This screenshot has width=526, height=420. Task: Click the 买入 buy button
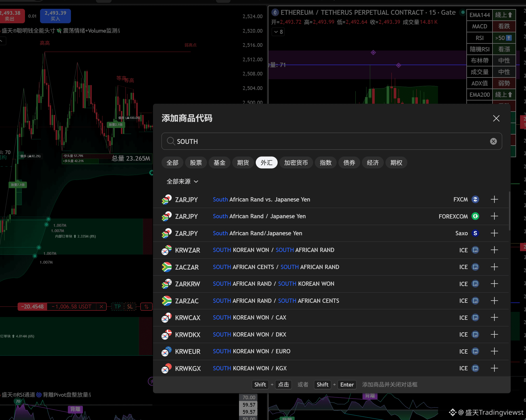tap(55, 16)
